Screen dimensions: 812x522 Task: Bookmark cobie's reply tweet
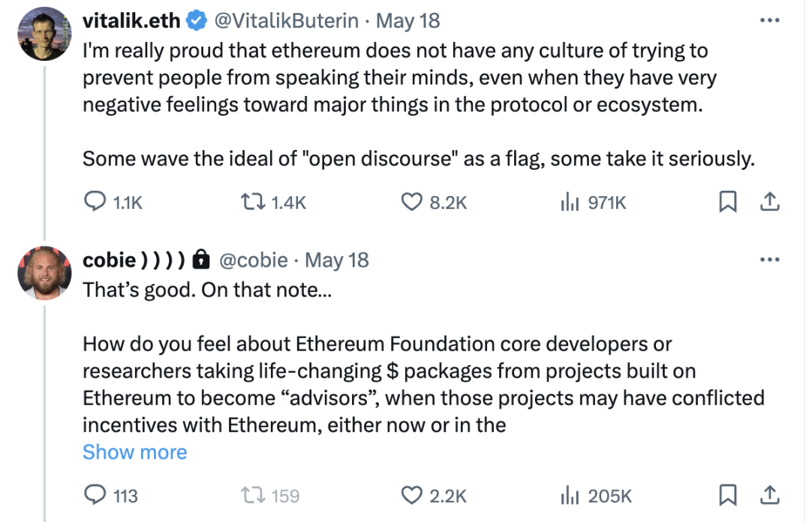(727, 495)
